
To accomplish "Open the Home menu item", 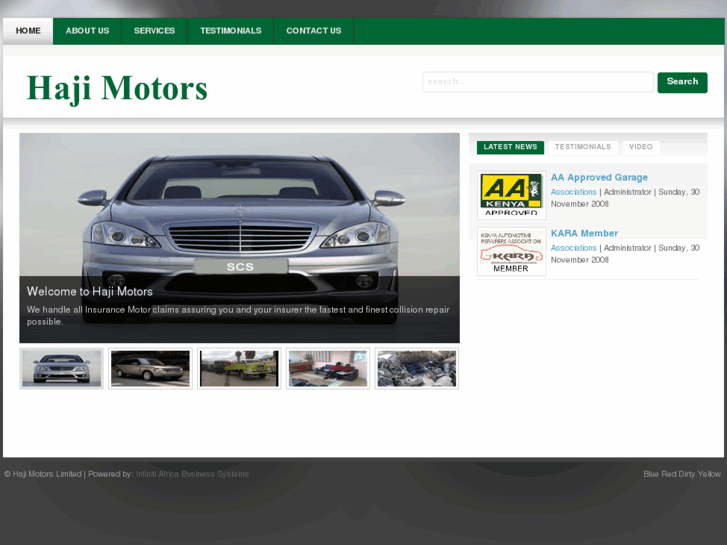I will pos(28,31).
